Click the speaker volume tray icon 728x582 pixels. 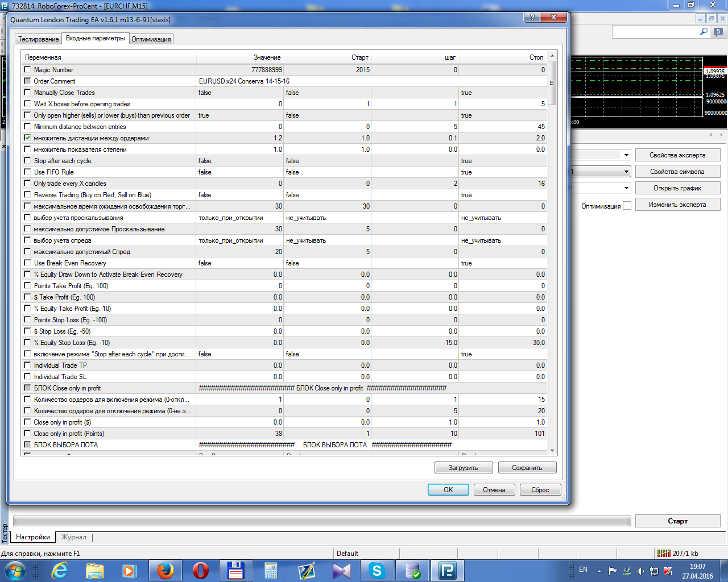tap(640, 571)
